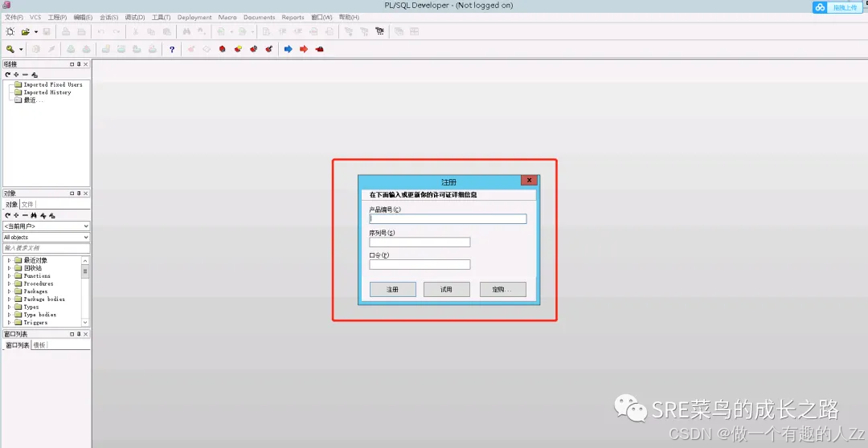
Task: Open the 文件(F) menu
Action: 14,17
